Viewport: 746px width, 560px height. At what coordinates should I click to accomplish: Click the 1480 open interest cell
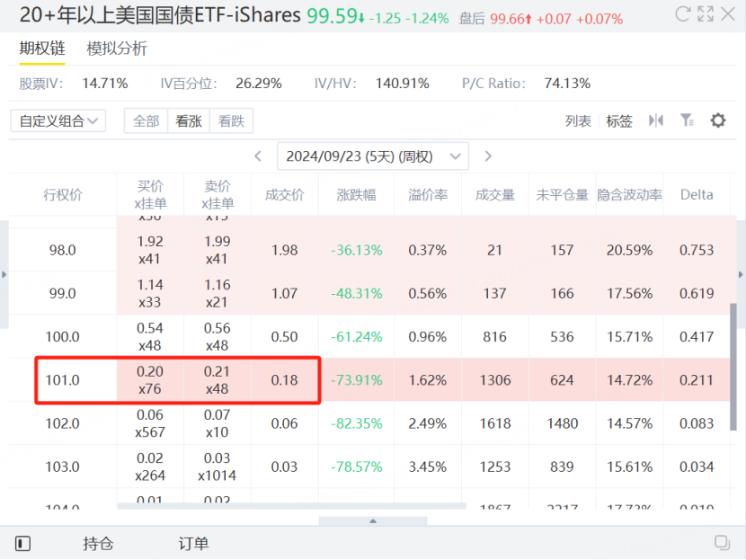click(x=562, y=423)
